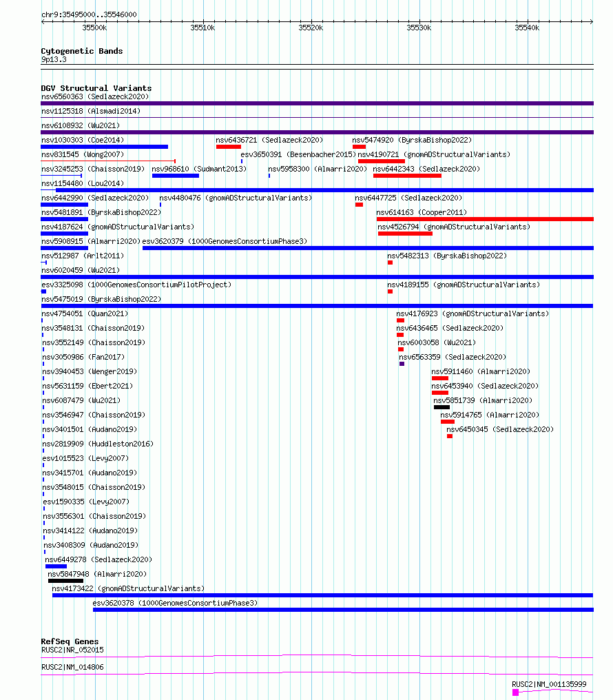Click the purple mark under nsv6563359
The height and width of the screenshot is (700, 613).
[402, 364]
